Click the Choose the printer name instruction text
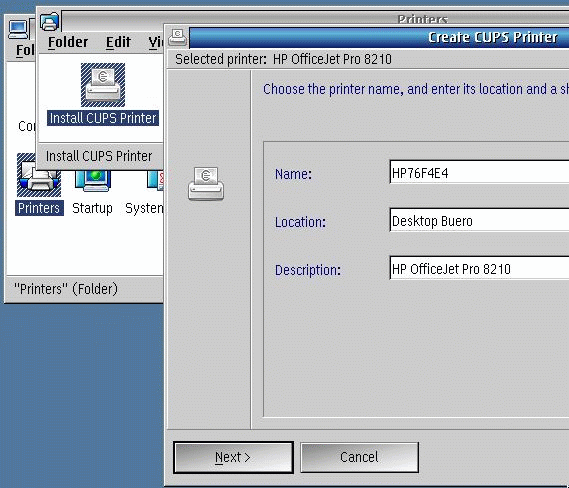Image resolution: width=569 pixels, height=488 pixels. (416, 89)
